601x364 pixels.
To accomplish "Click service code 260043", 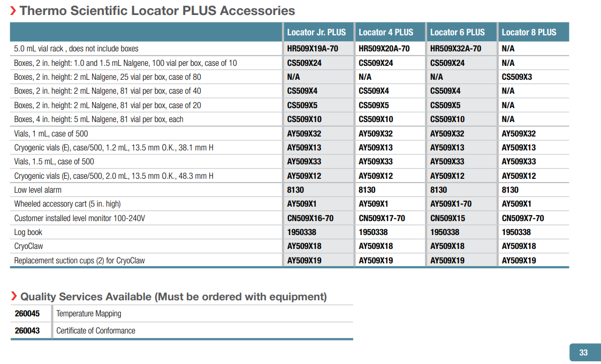I will pos(27,331).
